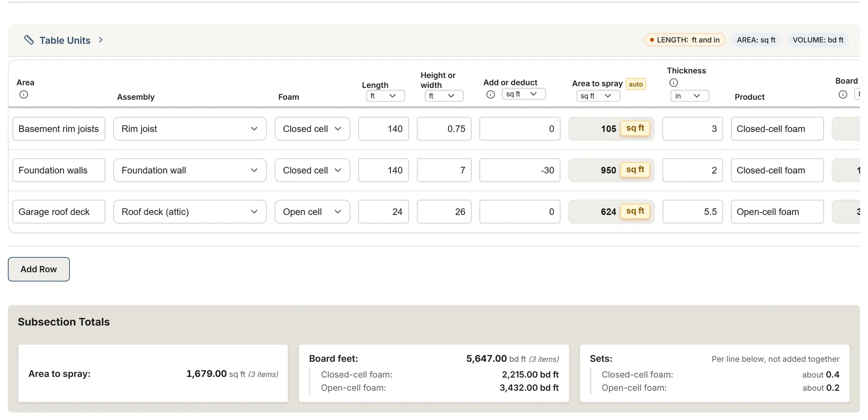
Task: Click the 1,679.00 area to spray total
Action: point(207,374)
